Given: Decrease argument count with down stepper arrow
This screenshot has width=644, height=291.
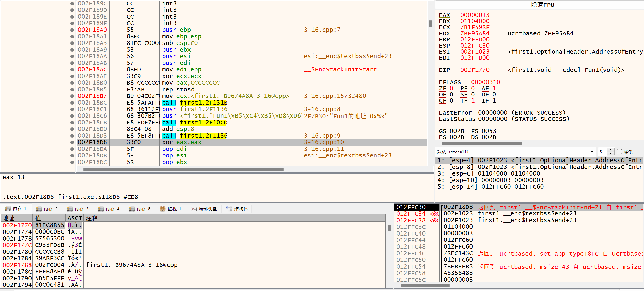Looking at the screenshot, I should (610, 154).
